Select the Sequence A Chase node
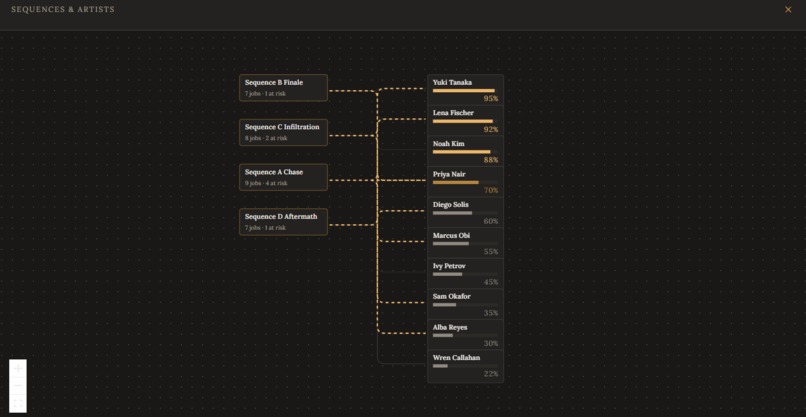 tap(283, 177)
